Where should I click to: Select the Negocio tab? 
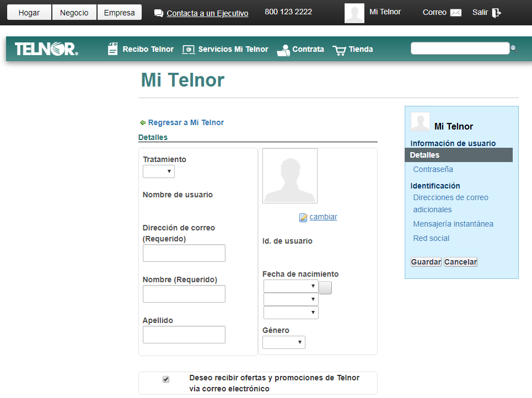pos(74,13)
